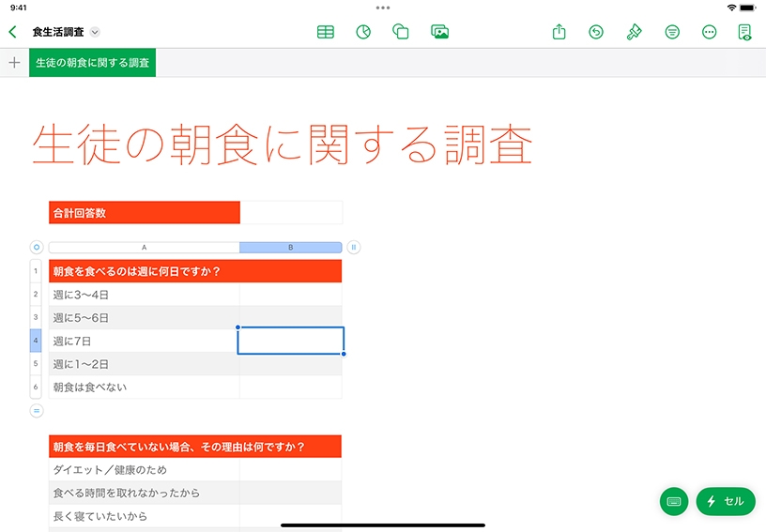Open the Format paintbrush panel

pyautogui.click(x=635, y=32)
